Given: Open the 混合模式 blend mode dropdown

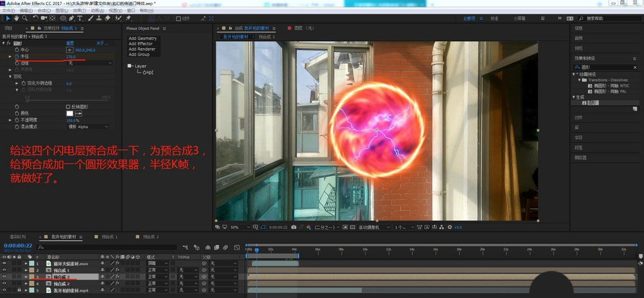Looking at the screenshot, I should point(89,127).
